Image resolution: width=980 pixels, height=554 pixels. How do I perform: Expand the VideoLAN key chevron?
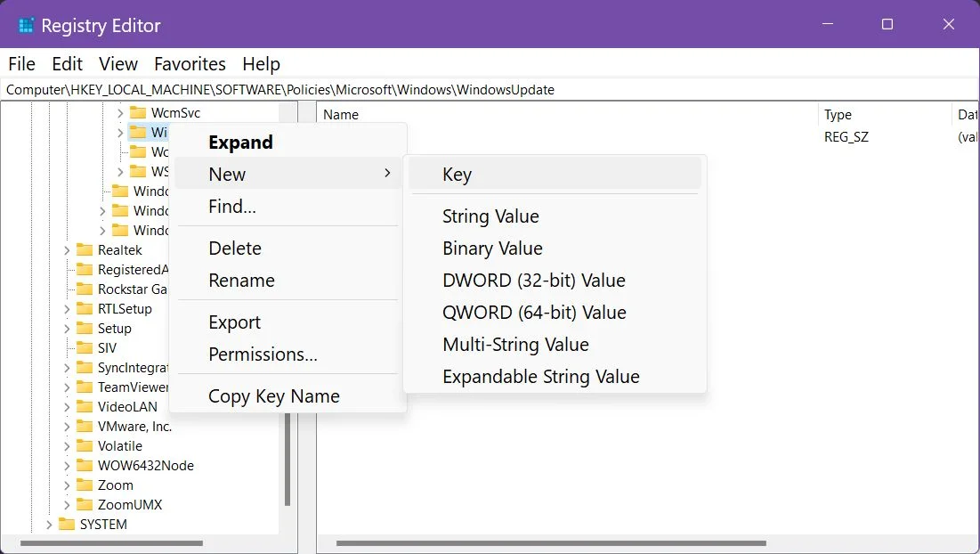67,406
